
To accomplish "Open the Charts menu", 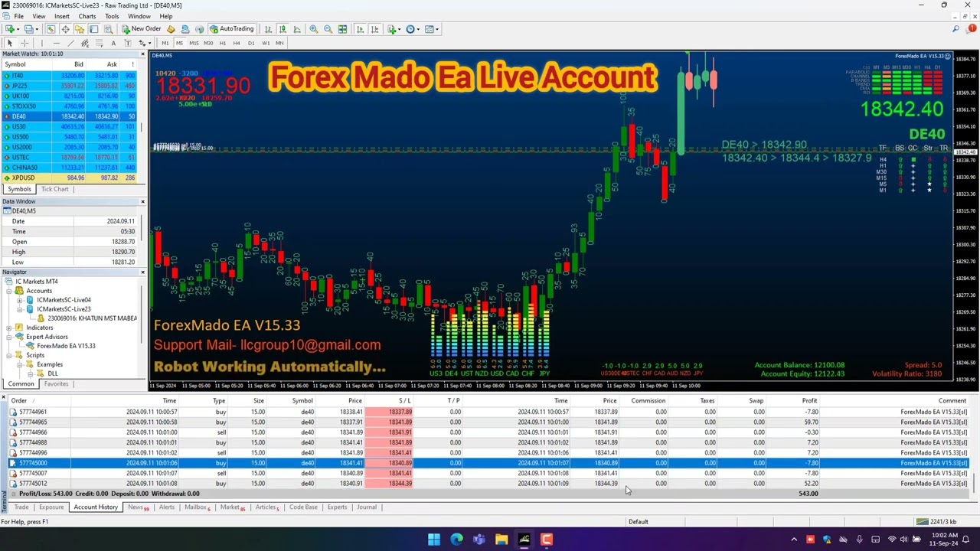I will (x=87, y=16).
